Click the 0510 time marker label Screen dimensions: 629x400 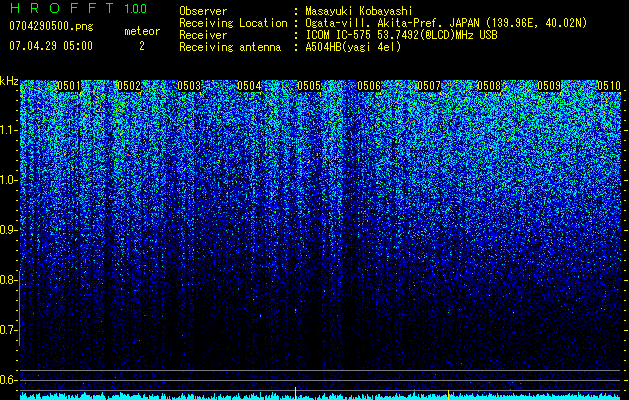tap(609, 86)
